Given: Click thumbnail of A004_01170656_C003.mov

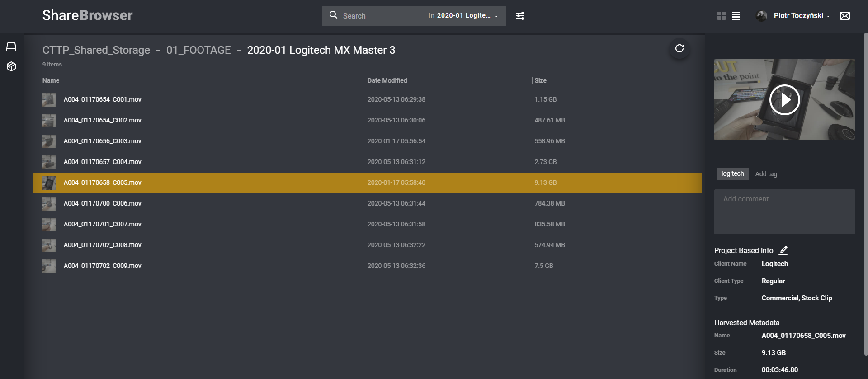Looking at the screenshot, I should coord(49,141).
